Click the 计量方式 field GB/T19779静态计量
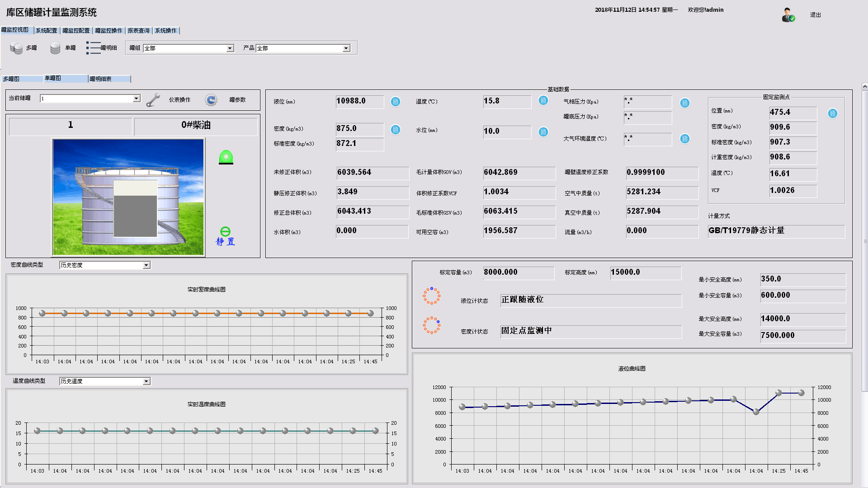Screen dimensions: 868x488 click(776, 231)
